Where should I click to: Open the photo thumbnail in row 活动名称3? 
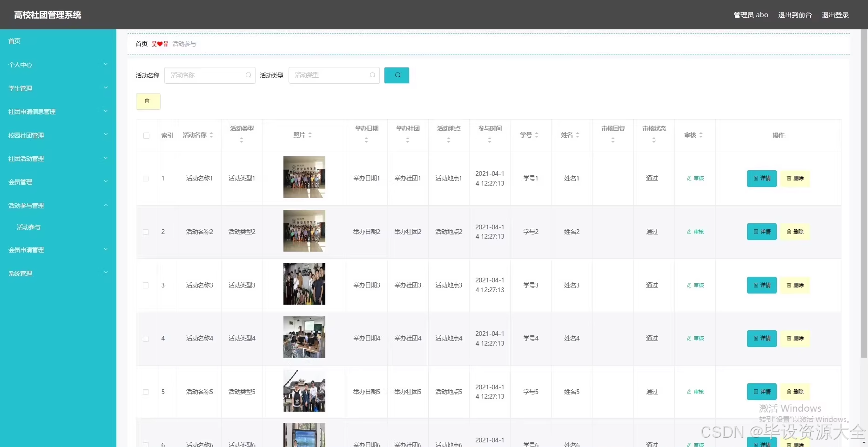(x=304, y=284)
